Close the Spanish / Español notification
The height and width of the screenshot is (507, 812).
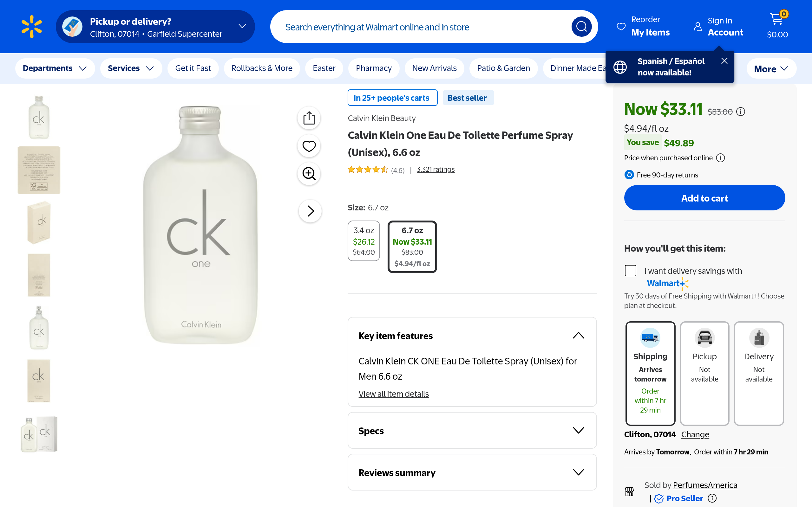(x=724, y=61)
